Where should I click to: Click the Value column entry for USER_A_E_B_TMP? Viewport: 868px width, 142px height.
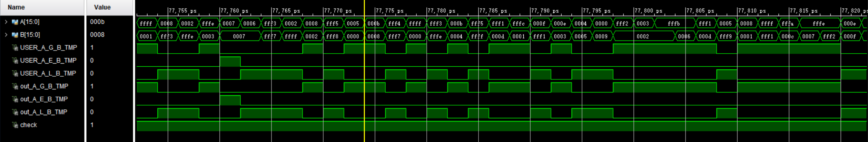pyautogui.click(x=92, y=61)
